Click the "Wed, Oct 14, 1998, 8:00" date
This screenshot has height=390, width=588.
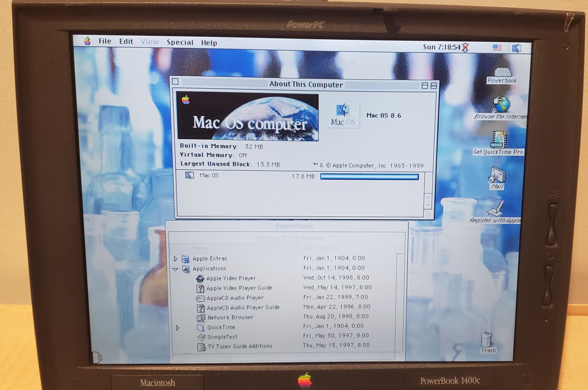tap(336, 278)
